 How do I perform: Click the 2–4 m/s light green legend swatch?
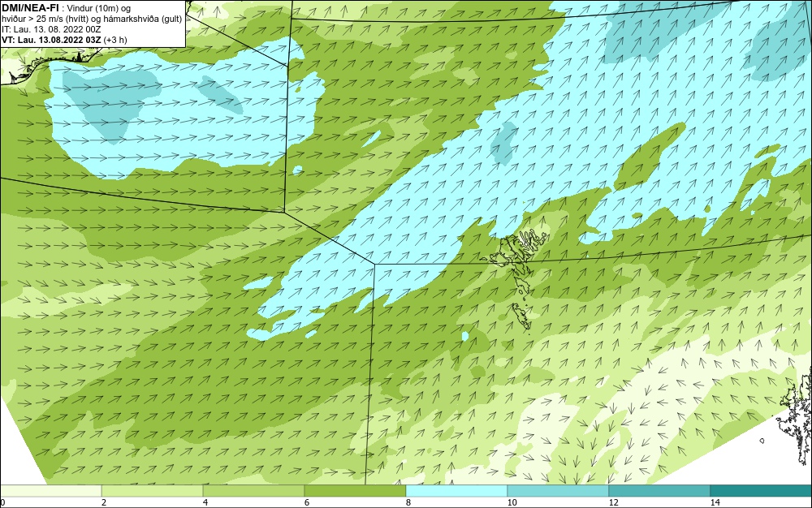[153, 491]
